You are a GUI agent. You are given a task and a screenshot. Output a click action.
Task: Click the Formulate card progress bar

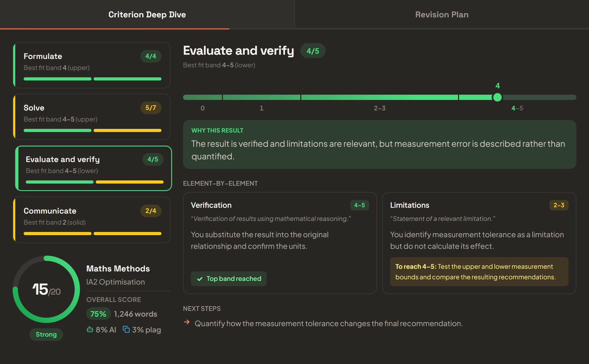(93, 79)
